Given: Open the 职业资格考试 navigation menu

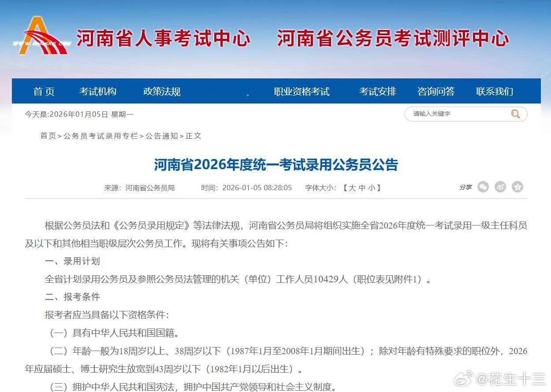Looking at the screenshot, I should [x=302, y=91].
